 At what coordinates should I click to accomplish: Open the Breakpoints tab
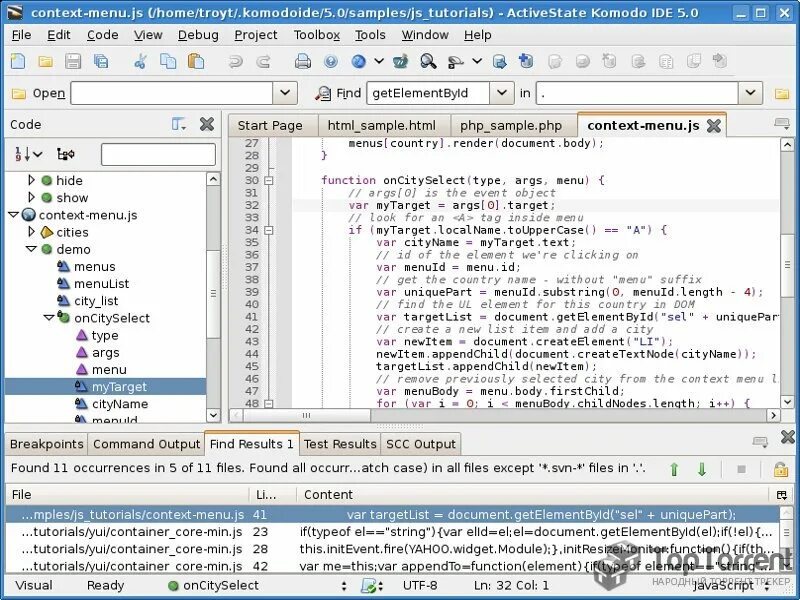pos(46,444)
